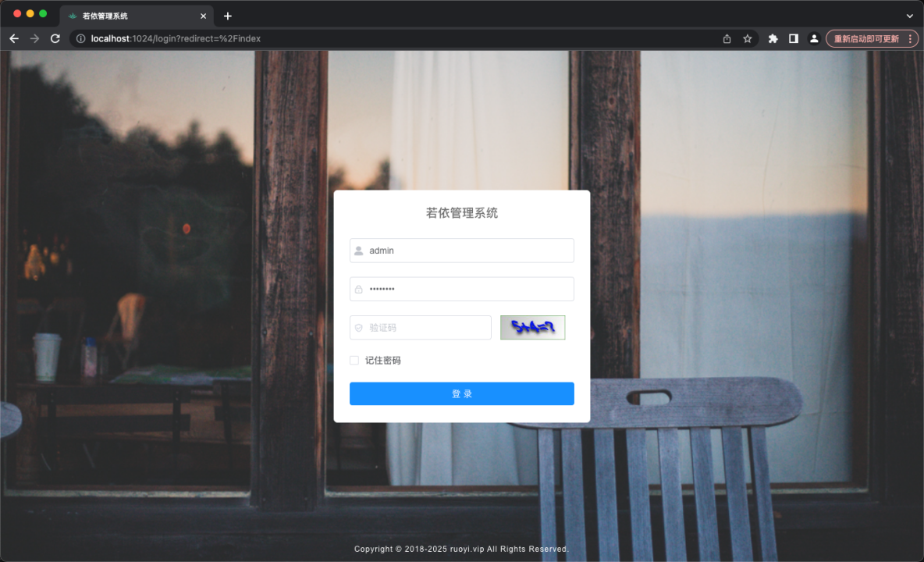The width and height of the screenshot is (924, 562).
Task: View site info icon in address bar
Action: (80, 38)
